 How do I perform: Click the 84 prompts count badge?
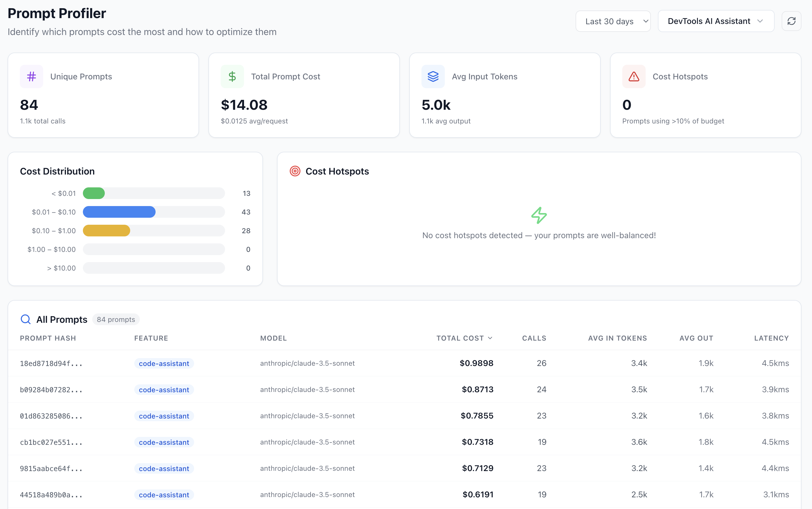(116, 319)
